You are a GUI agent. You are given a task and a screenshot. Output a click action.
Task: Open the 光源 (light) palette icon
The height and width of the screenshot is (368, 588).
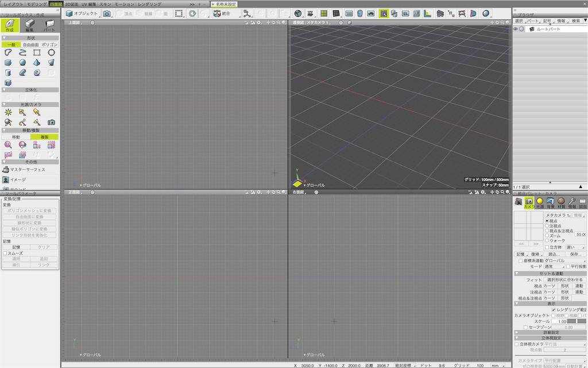coord(540,203)
